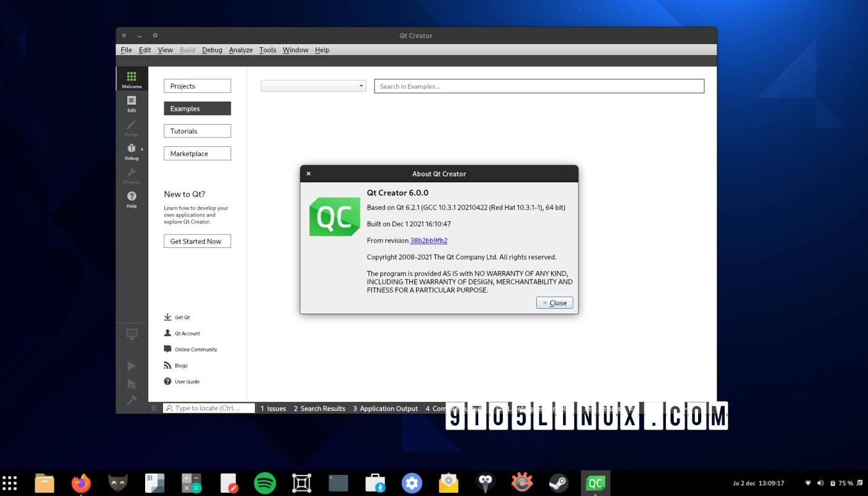Open the kit selector monitor icon
Screen dimensions: 868x496
(x=131, y=334)
